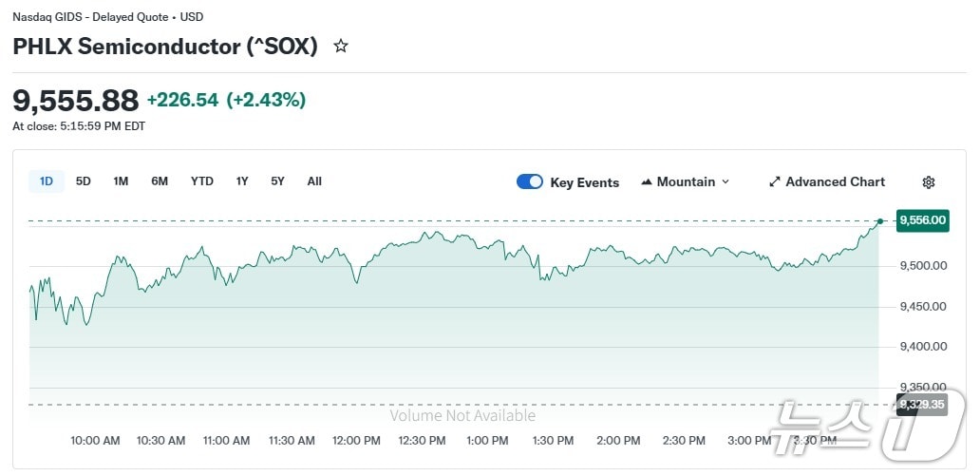Viewport: 980px width, 476px height.
Task: Click the PHLX Semiconductor (^SOX) title
Action: click(165, 46)
